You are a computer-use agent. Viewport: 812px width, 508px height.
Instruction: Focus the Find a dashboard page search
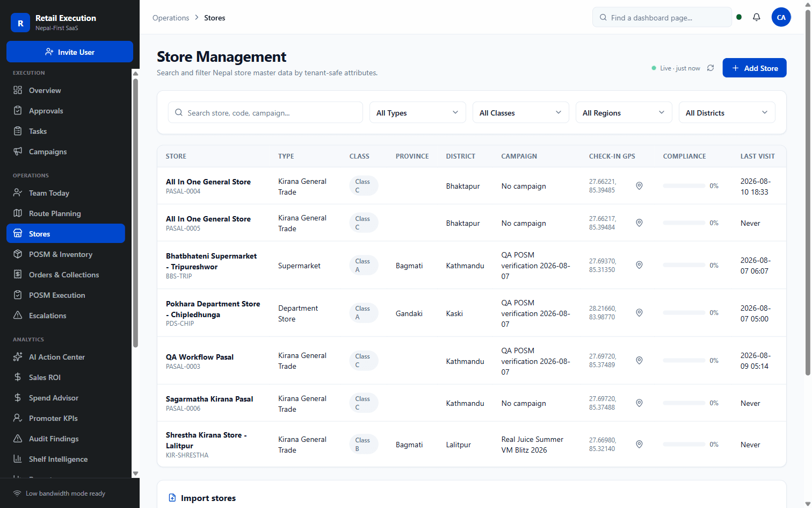coord(662,17)
